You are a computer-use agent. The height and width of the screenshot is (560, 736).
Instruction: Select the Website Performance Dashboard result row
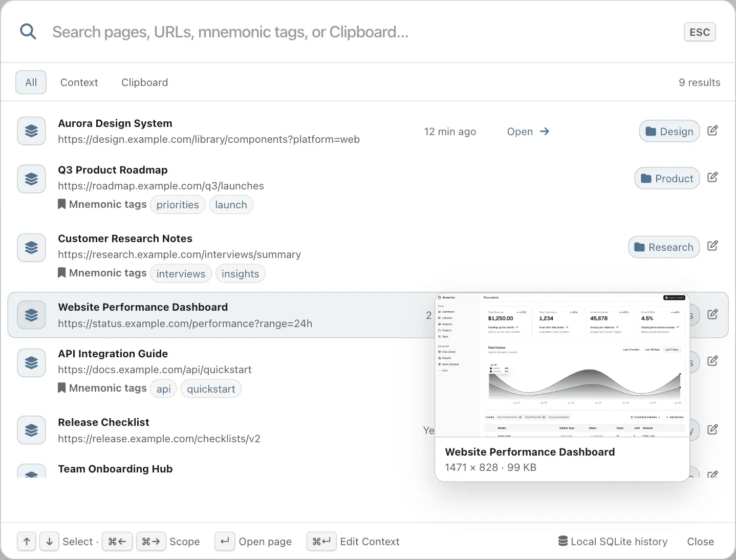coord(367,315)
